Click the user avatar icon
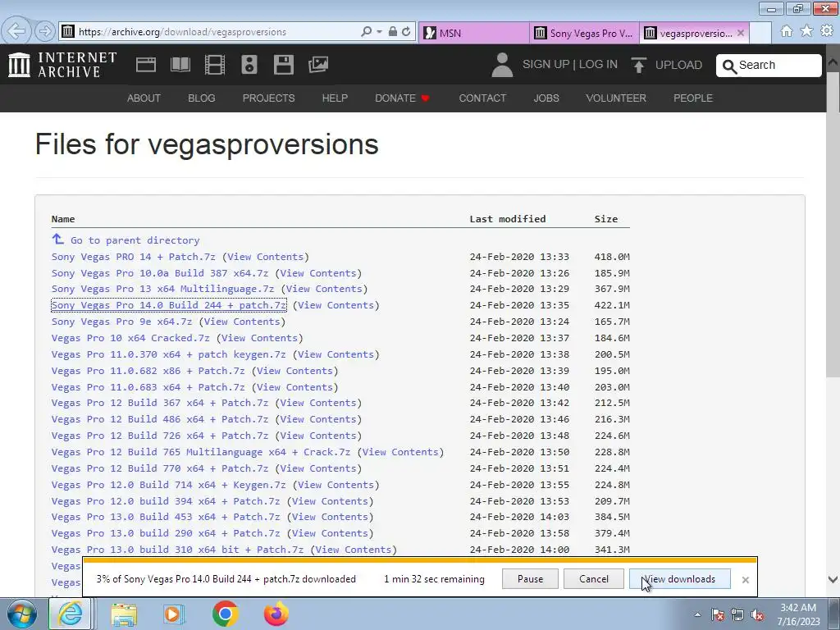Image resolution: width=840 pixels, height=630 pixels. click(x=502, y=65)
